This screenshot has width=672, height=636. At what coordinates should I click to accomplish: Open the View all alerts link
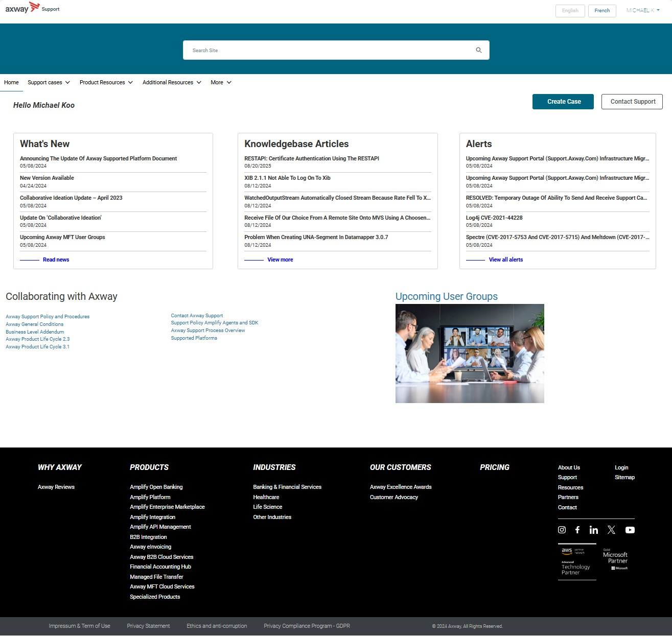point(505,260)
